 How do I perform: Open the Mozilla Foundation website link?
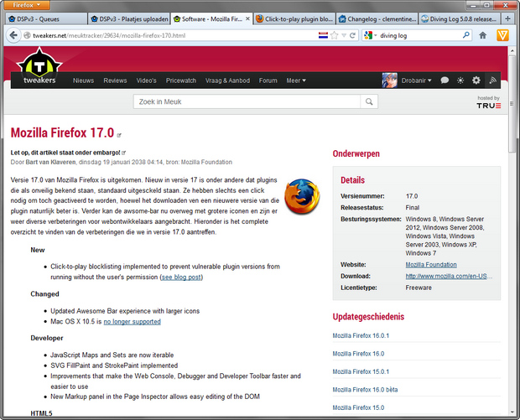point(431,265)
